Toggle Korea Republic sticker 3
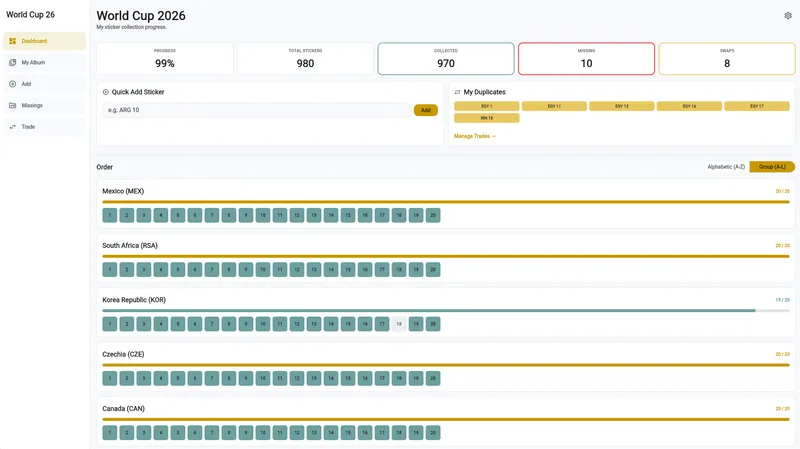 click(144, 324)
